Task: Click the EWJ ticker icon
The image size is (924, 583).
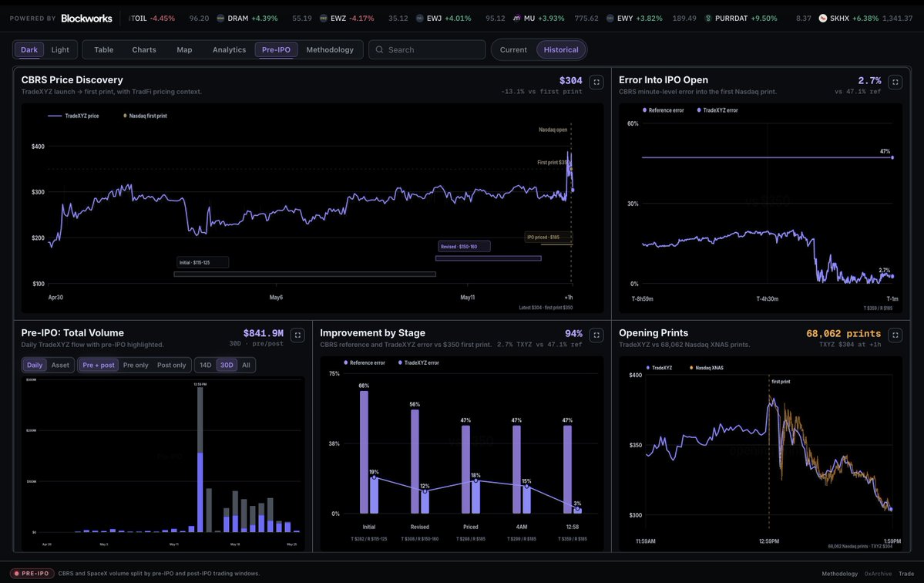Action: click(x=419, y=19)
